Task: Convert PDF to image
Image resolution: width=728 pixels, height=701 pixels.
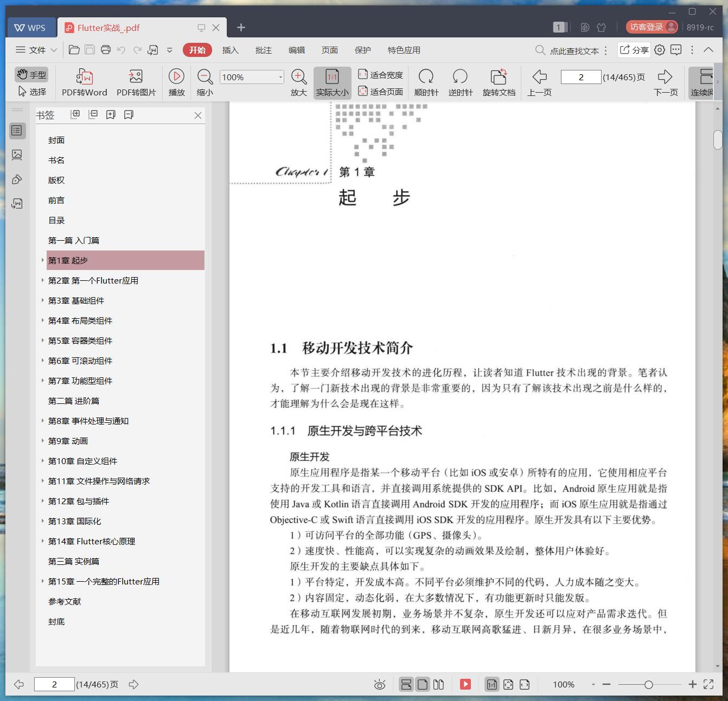Action: click(x=136, y=82)
